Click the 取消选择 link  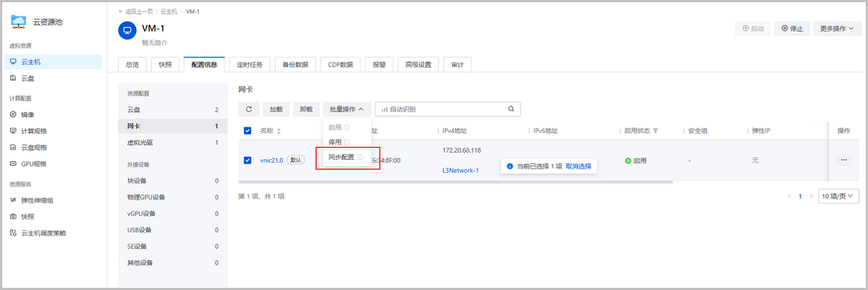click(x=578, y=166)
